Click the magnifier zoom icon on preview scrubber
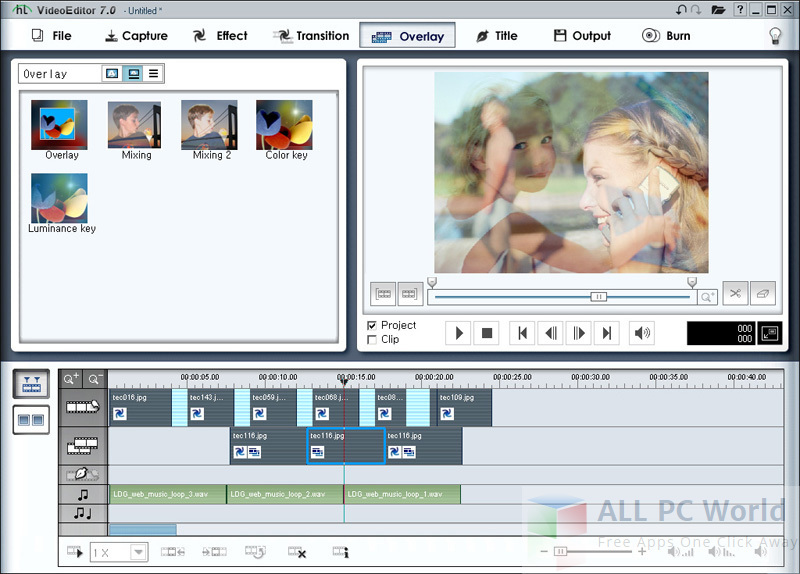This screenshot has height=574, width=800. [707, 296]
